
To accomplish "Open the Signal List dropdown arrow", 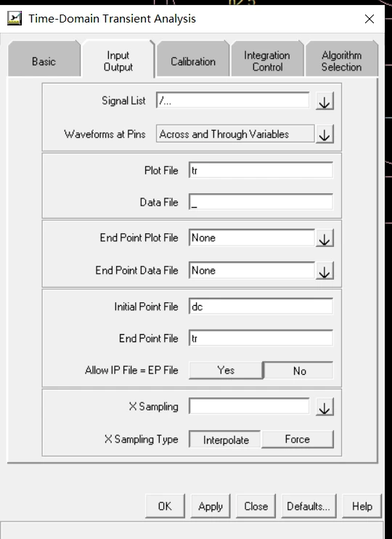I will [x=324, y=102].
